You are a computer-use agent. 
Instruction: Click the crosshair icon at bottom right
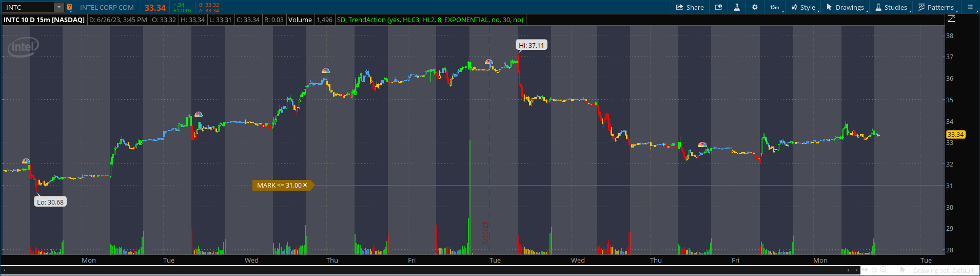(874, 270)
